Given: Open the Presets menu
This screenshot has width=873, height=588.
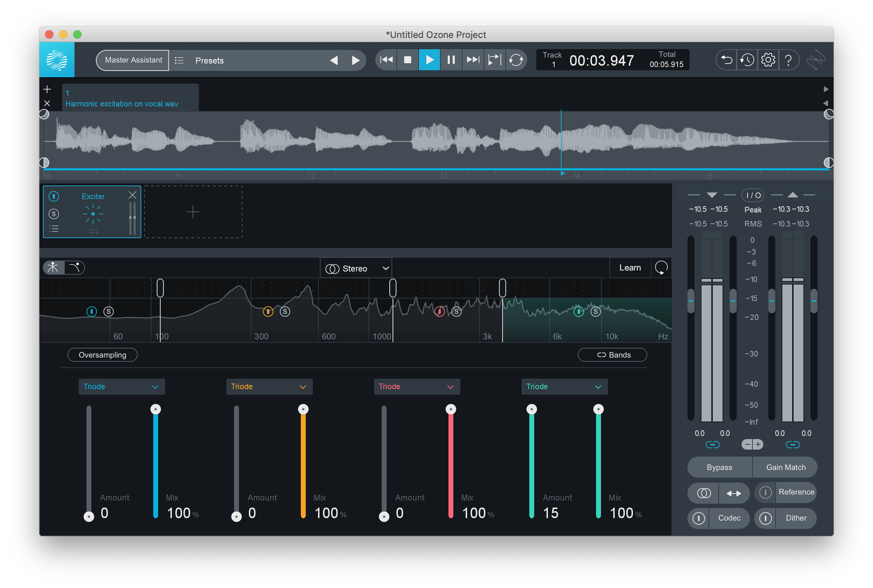Looking at the screenshot, I should [x=209, y=61].
